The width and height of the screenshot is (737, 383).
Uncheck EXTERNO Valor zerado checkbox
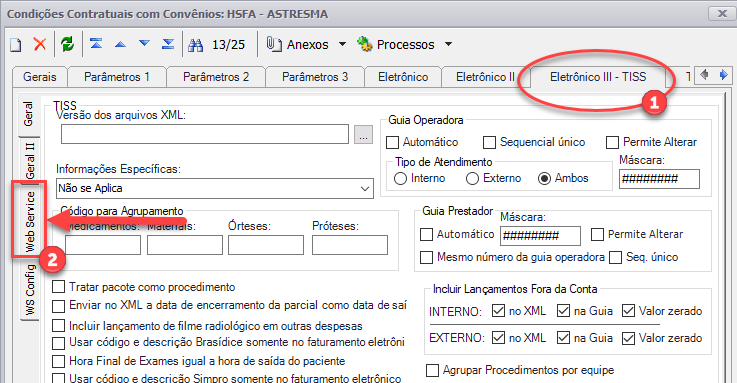click(628, 338)
